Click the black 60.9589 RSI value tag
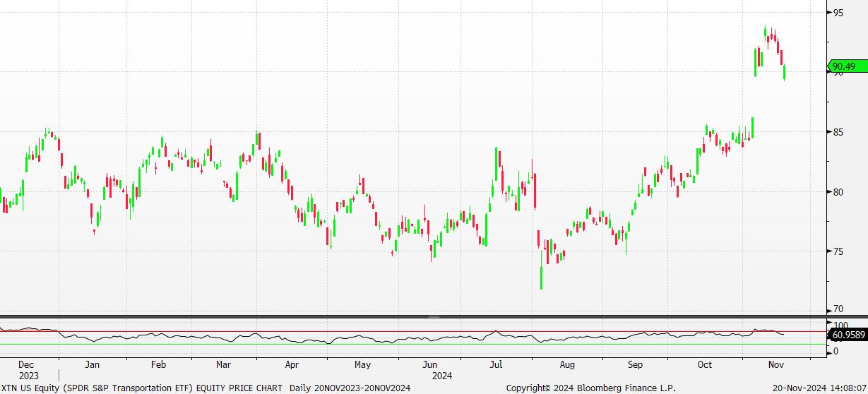Image resolution: width=868 pixels, height=394 pixels. 848,334
